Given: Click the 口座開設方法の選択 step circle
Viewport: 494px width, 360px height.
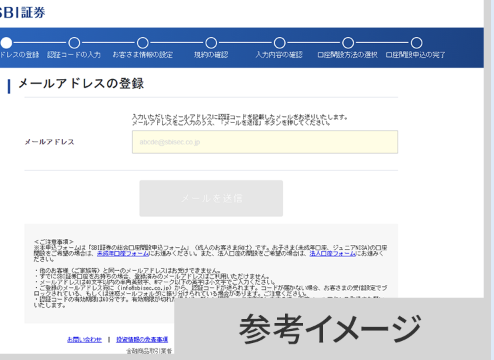Looking at the screenshot, I should pyautogui.click(x=348, y=43).
